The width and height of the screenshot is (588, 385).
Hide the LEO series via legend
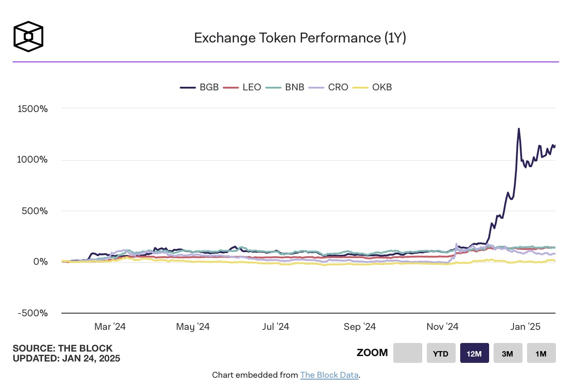243,87
